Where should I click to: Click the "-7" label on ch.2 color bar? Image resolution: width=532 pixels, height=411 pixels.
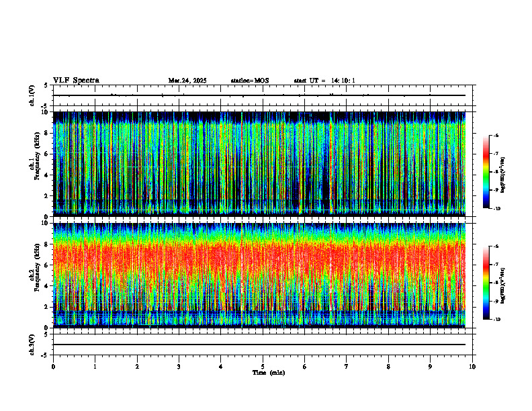[495, 265]
